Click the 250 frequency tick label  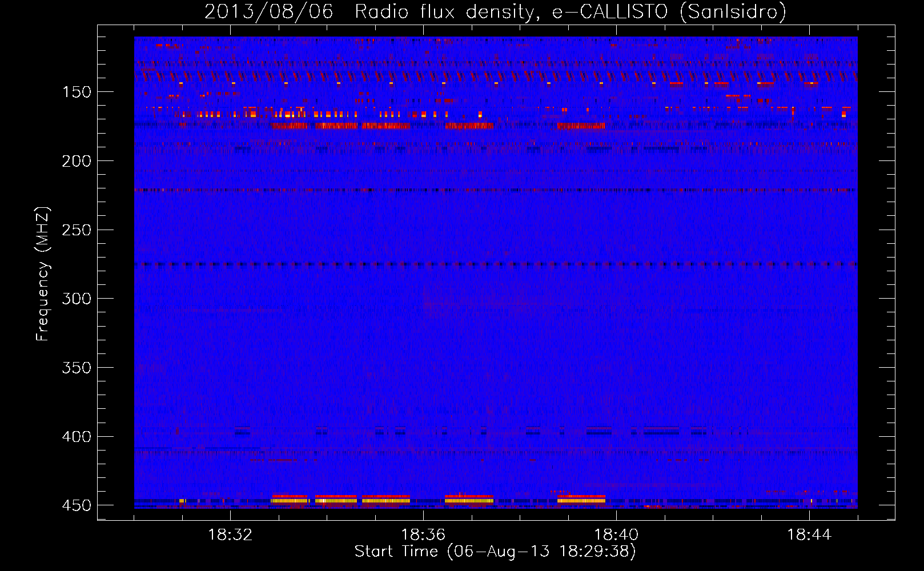coord(77,230)
